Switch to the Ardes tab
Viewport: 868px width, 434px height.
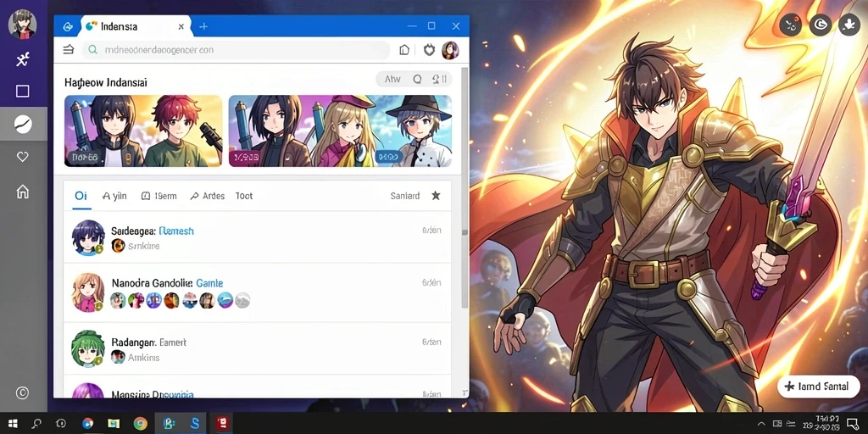pos(208,196)
